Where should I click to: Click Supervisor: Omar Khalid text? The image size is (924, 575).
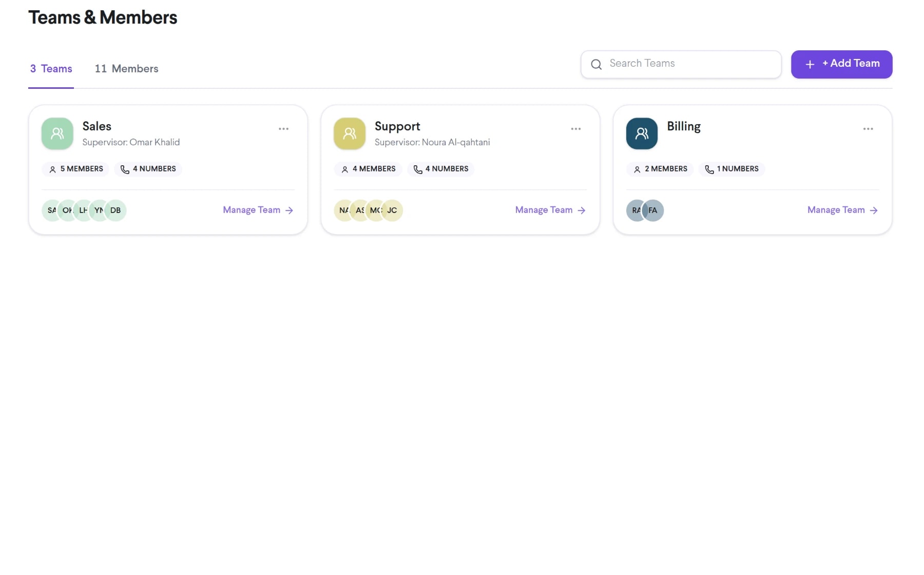tap(131, 142)
